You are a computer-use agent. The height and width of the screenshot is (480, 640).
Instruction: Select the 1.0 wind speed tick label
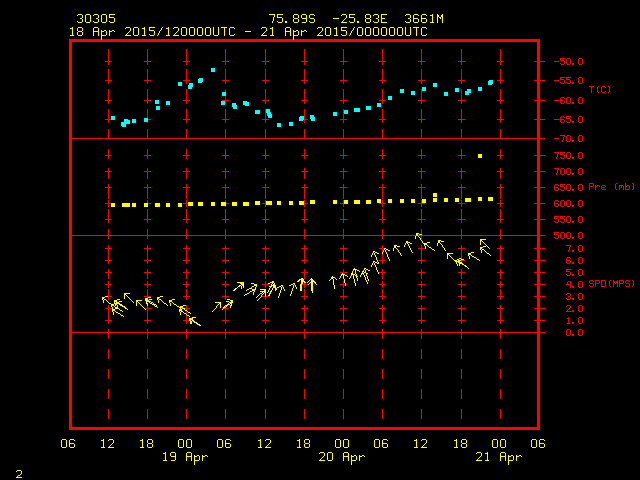tap(574, 321)
